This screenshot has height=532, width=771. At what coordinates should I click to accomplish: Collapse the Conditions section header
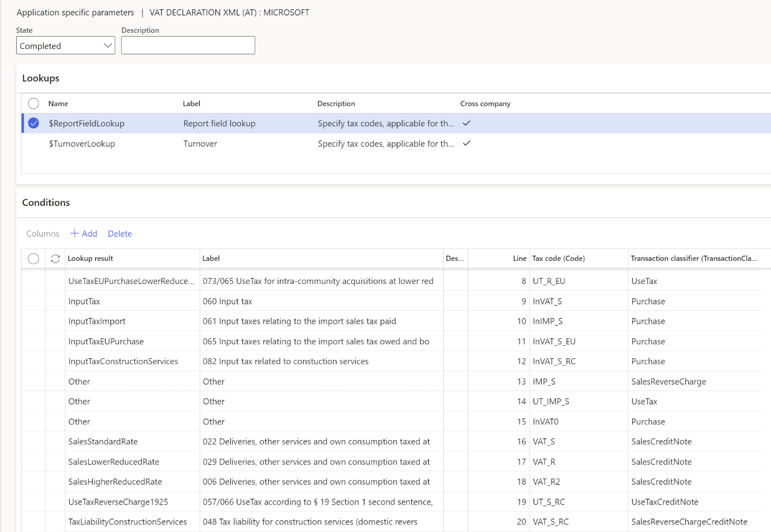tap(46, 202)
